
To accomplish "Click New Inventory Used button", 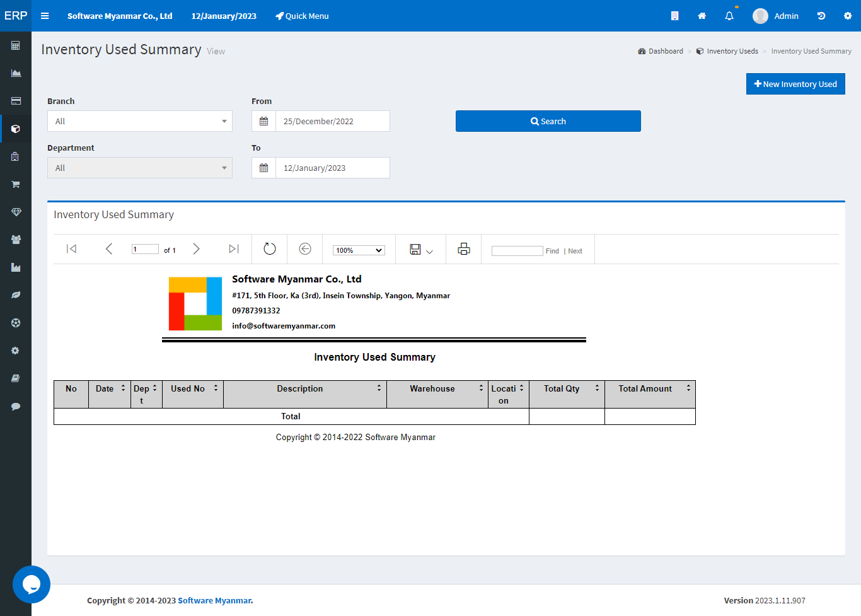I will click(x=795, y=84).
